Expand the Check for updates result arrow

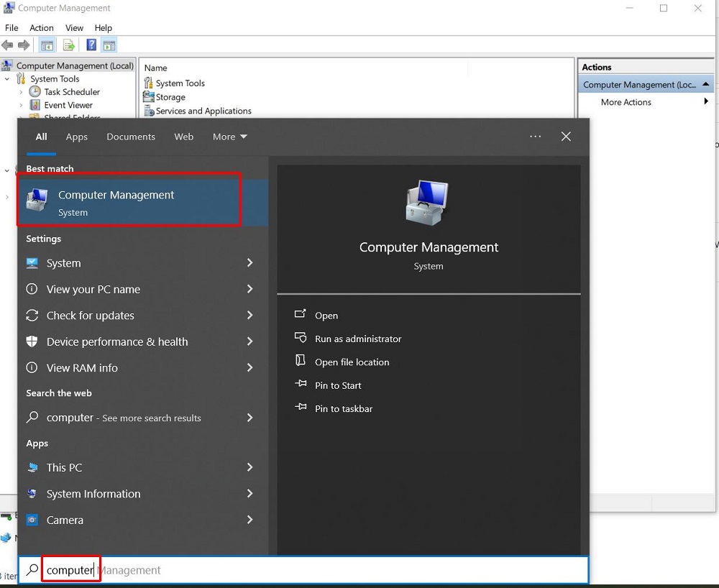(249, 316)
